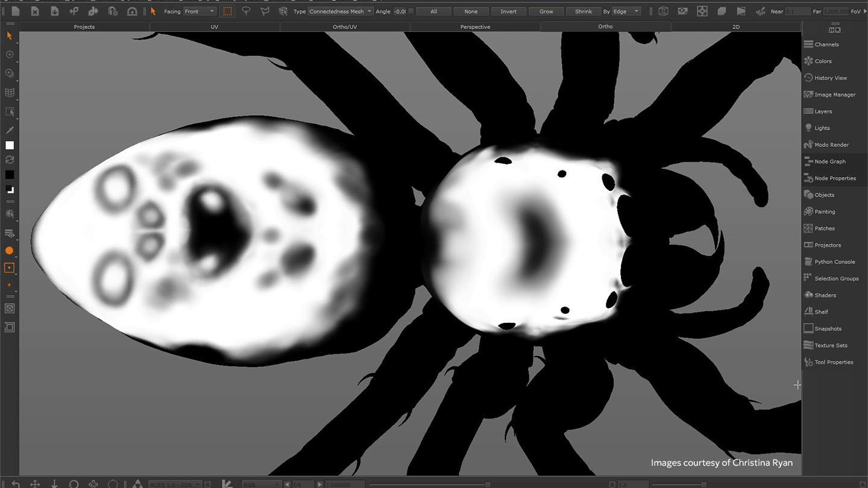Viewport: 868px width, 488px height.
Task: Toggle the checkbox next to Angle field
Action: click(x=411, y=11)
